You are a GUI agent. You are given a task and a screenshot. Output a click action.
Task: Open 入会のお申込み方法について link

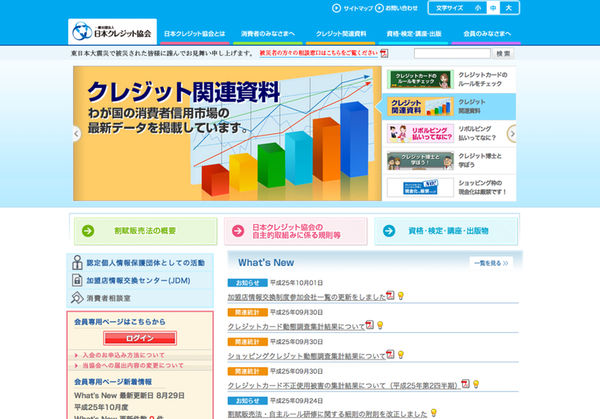coord(124,355)
